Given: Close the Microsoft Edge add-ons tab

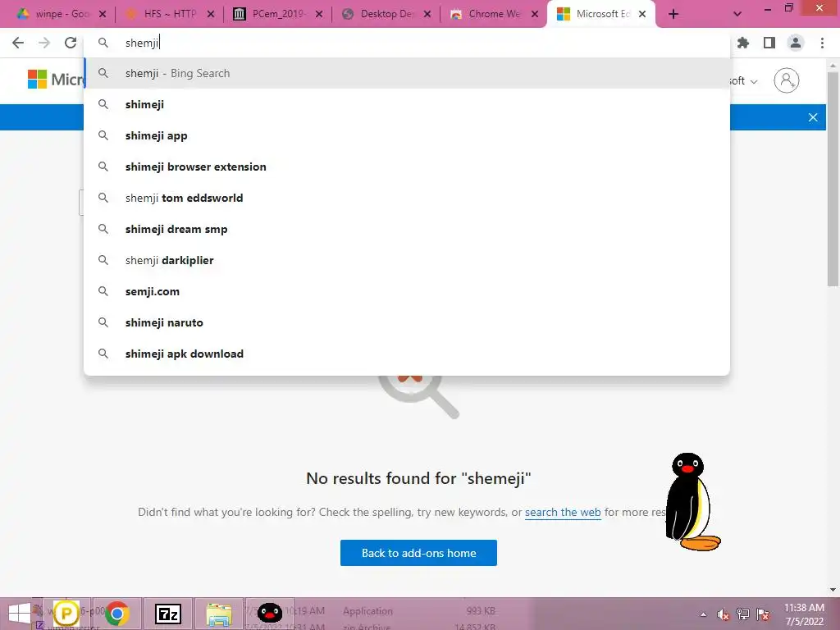Looking at the screenshot, I should pos(642,15).
